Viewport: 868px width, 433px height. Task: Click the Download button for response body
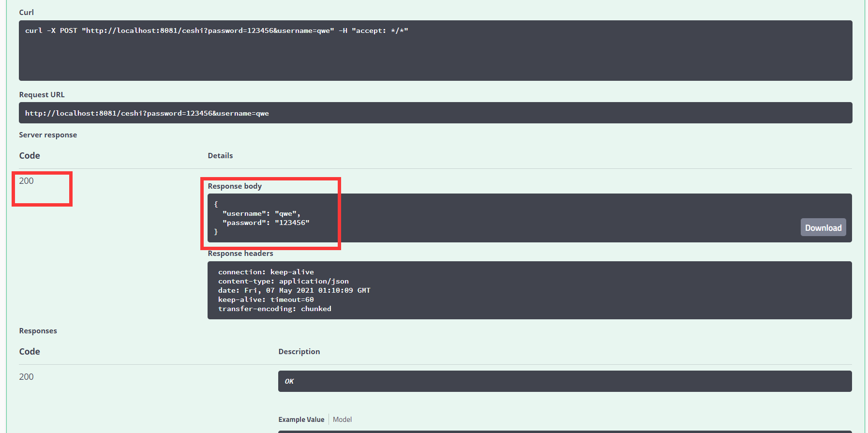[x=823, y=227]
